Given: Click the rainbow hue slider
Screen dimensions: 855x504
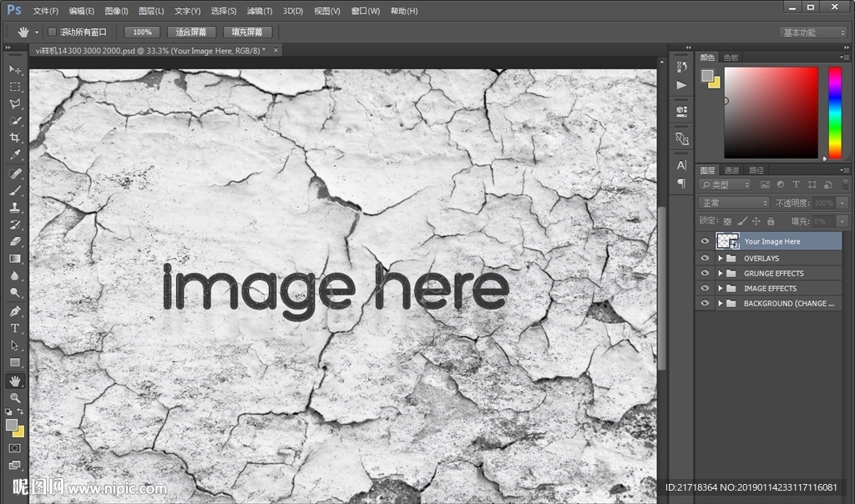Looking at the screenshot, I should tap(835, 113).
